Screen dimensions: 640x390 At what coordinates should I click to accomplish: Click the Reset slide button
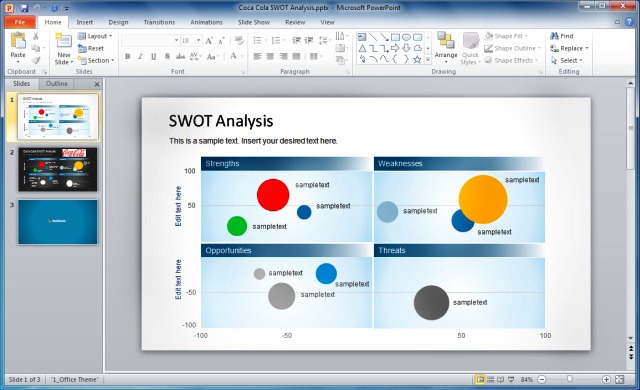click(91, 48)
